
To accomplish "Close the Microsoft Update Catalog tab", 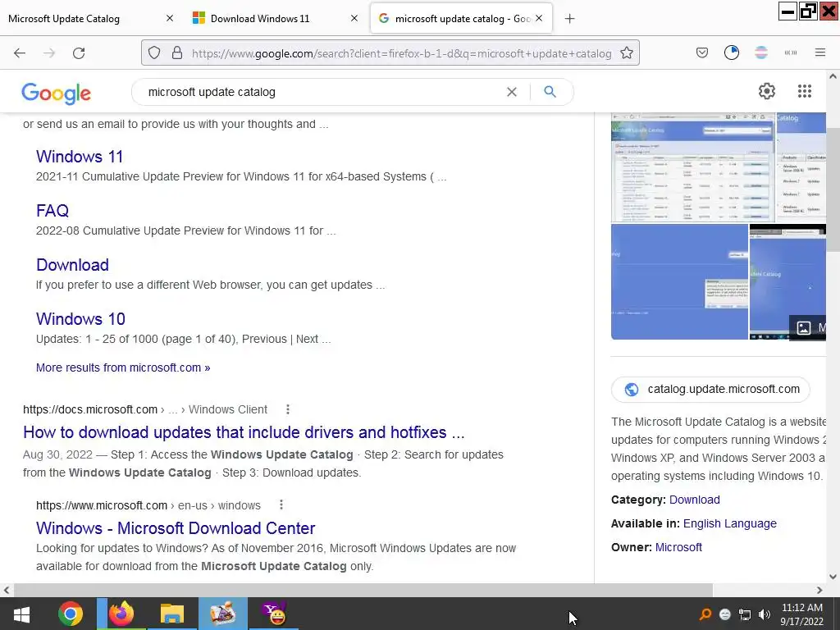I will click(x=169, y=18).
